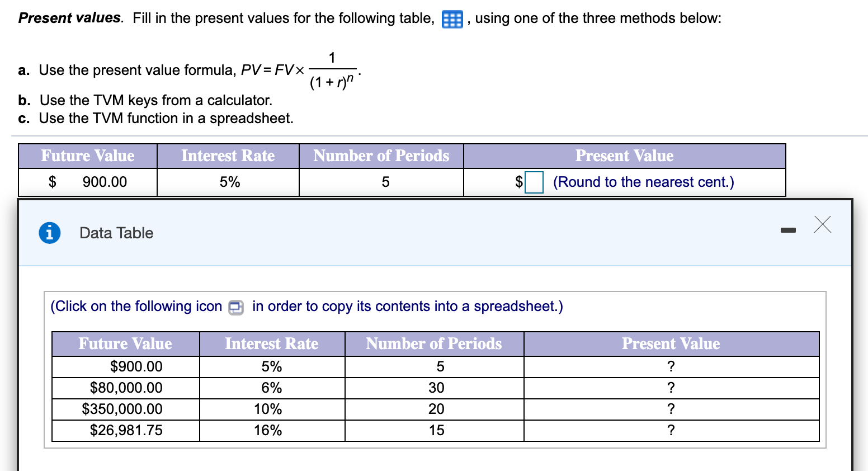Screen dimensions: 868x471
Task: Click the duplicate-window copy icon in the parentheses
Action: tap(235, 307)
